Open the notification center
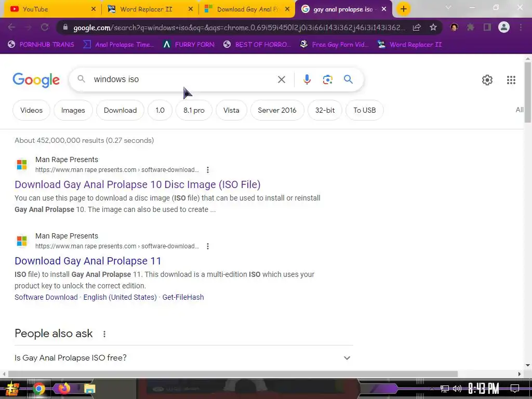This screenshot has width=532, height=399. click(x=515, y=389)
